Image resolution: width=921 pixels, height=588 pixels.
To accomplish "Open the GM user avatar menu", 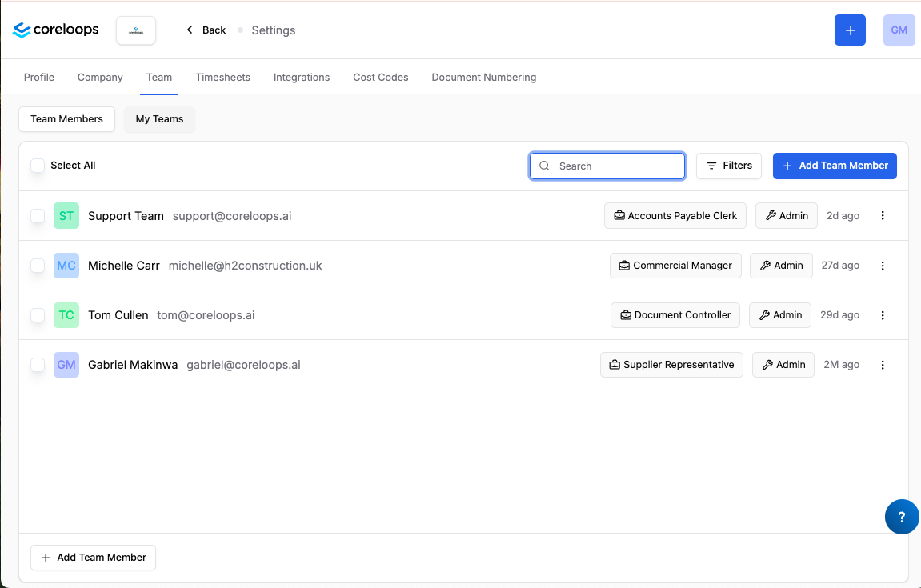I will [899, 30].
